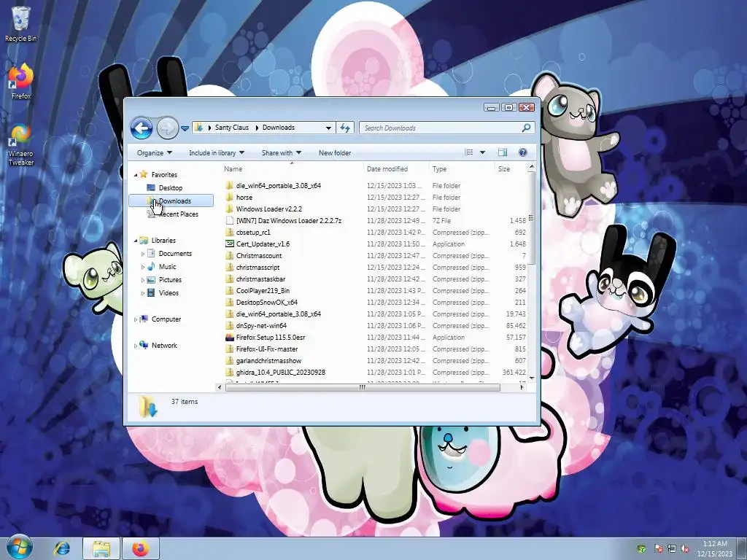747x560 pixels.
Task: Change your view icon in toolbar
Action: pyautogui.click(x=469, y=152)
